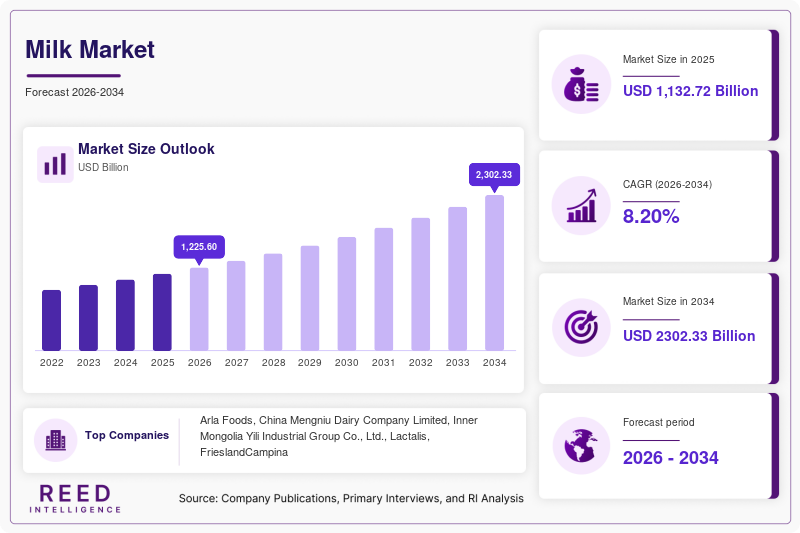The width and height of the screenshot is (800, 533).
Task: Click the 2030 bar in the chart
Action: click(347, 294)
